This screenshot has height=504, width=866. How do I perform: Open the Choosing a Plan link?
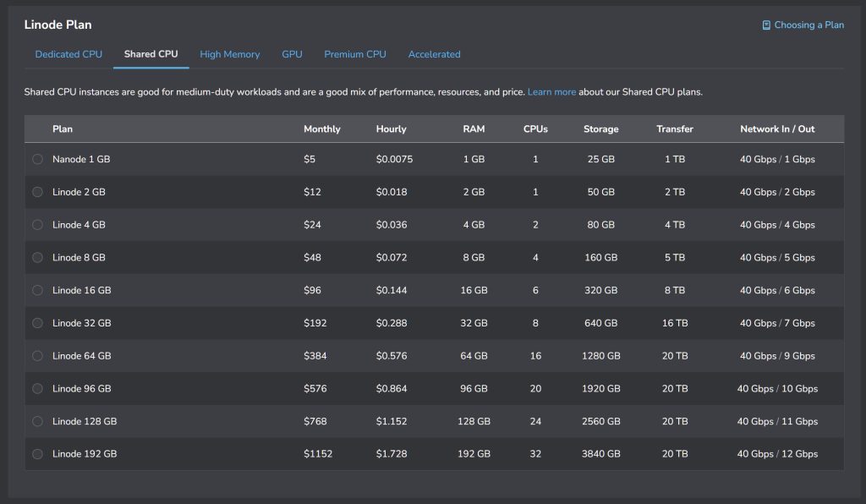point(808,25)
